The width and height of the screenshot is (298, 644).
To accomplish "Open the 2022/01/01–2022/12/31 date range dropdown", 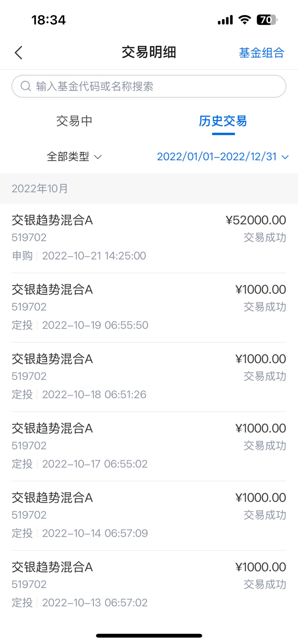I will pyautogui.click(x=223, y=157).
